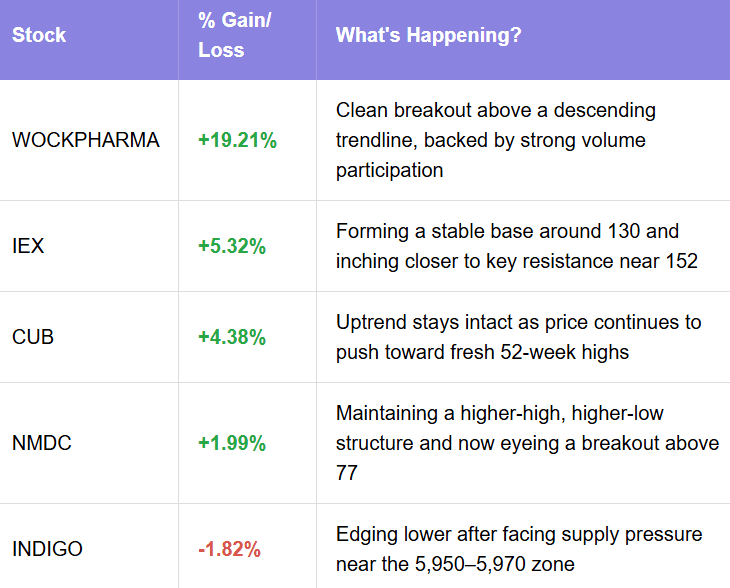Click the word 'Loss' in the header
This screenshot has height=588, width=730.
(221, 49)
